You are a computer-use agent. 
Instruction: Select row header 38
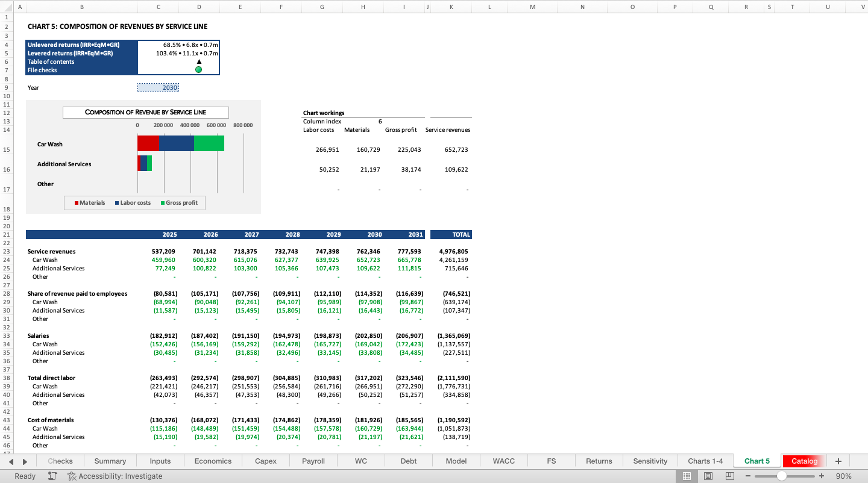pos(6,378)
